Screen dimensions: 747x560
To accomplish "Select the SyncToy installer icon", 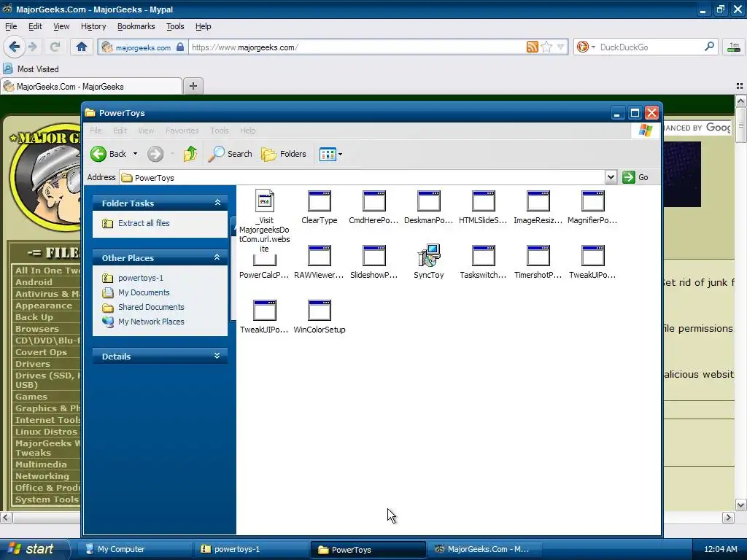I will click(429, 256).
